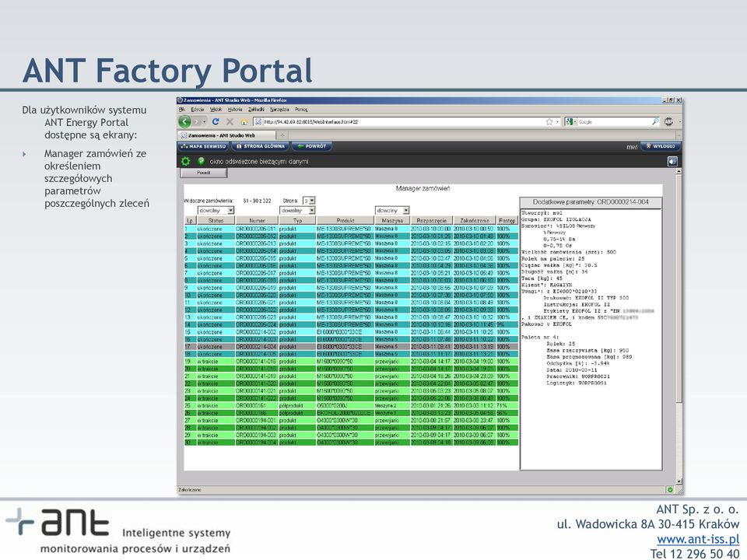Sort by the Postęp column header
Screen dimensions: 747x560
pyautogui.click(x=507, y=220)
